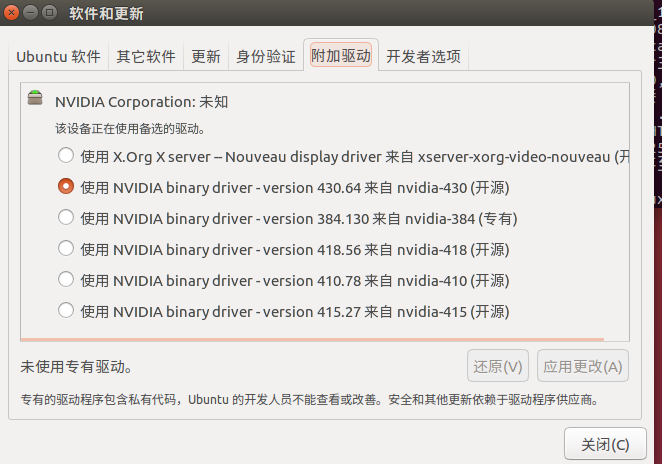The image size is (662, 464).
Task: Select the 附加驱动 tab
Action: 341,55
